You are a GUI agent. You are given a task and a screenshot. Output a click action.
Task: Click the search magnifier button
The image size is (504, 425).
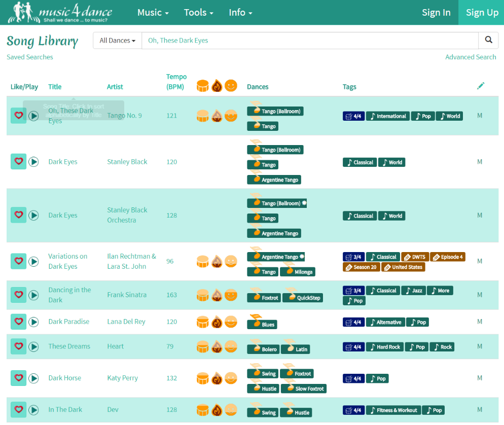pyautogui.click(x=488, y=41)
